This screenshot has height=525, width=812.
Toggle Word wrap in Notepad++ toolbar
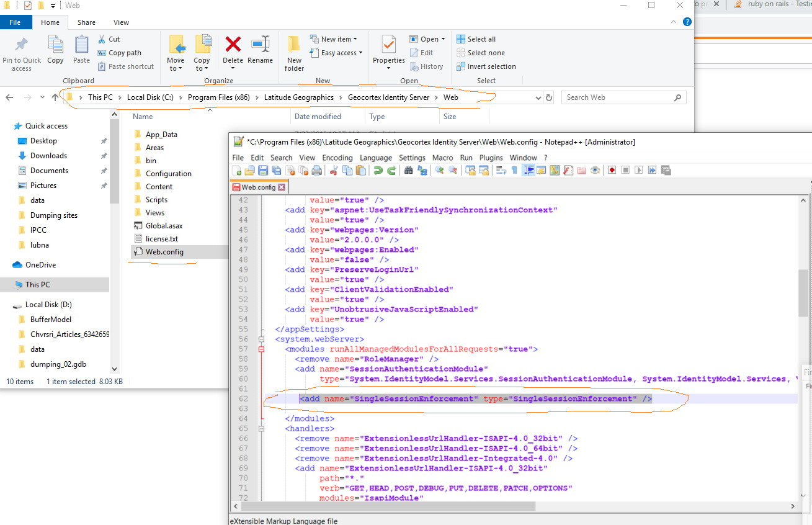click(501, 171)
